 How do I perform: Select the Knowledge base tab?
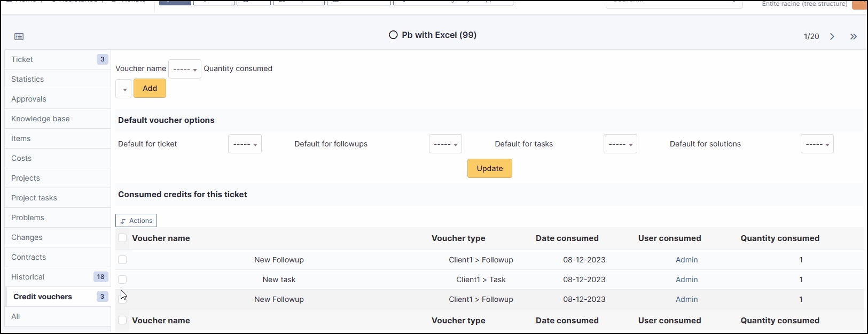pos(41,119)
